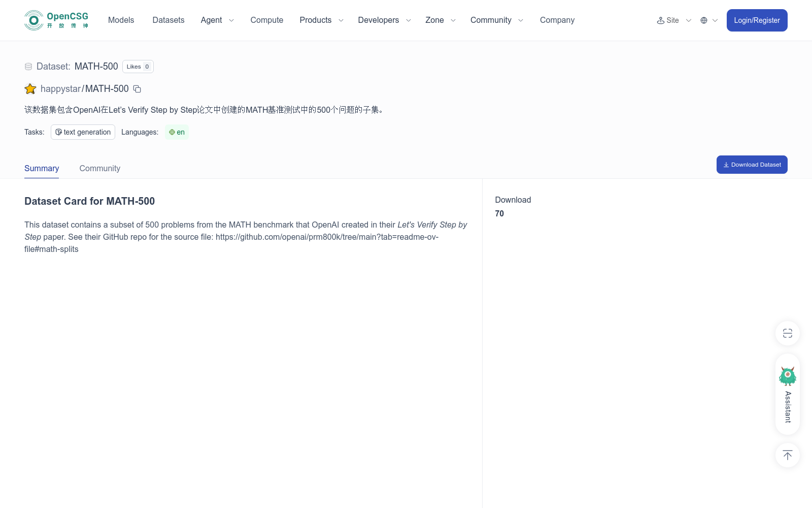Open the Site switcher
Image resolution: width=812 pixels, height=508 pixels.
click(674, 20)
